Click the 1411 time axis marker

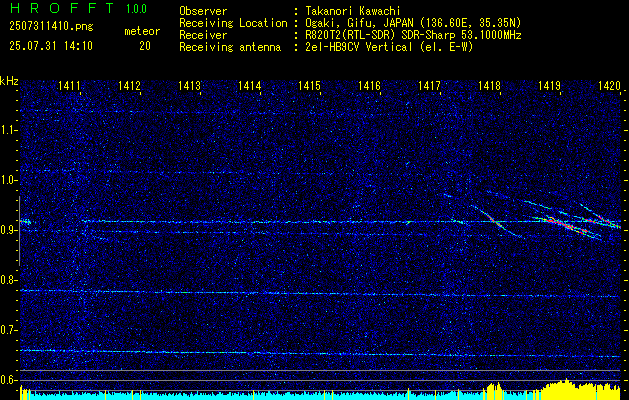click(x=69, y=85)
